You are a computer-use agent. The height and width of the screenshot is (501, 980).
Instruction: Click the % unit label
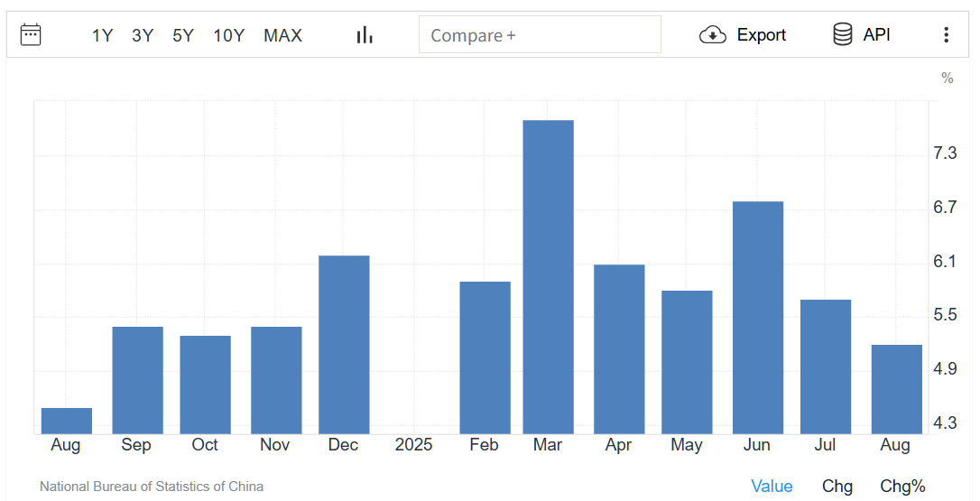point(948,79)
